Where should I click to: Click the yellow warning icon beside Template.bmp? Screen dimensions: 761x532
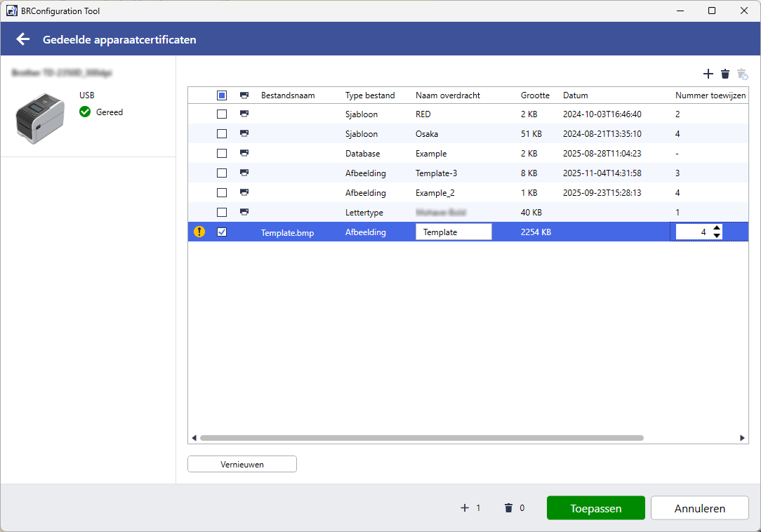(x=199, y=232)
